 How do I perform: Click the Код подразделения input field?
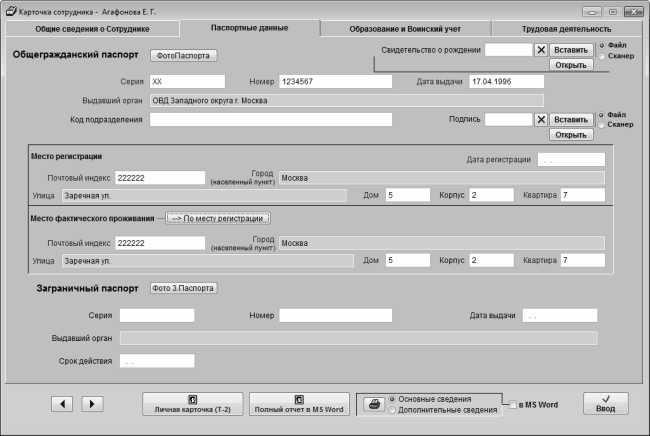(x=271, y=120)
